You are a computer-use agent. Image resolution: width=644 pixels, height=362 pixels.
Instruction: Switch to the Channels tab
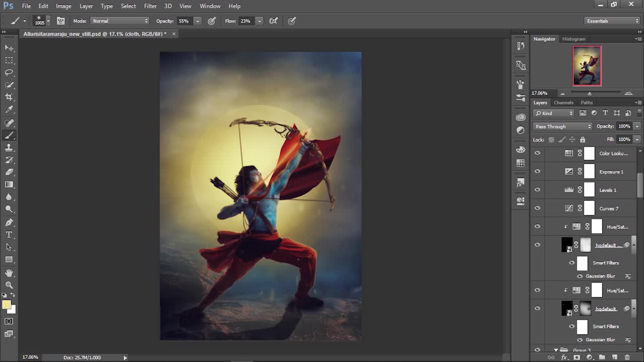(563, 103)
